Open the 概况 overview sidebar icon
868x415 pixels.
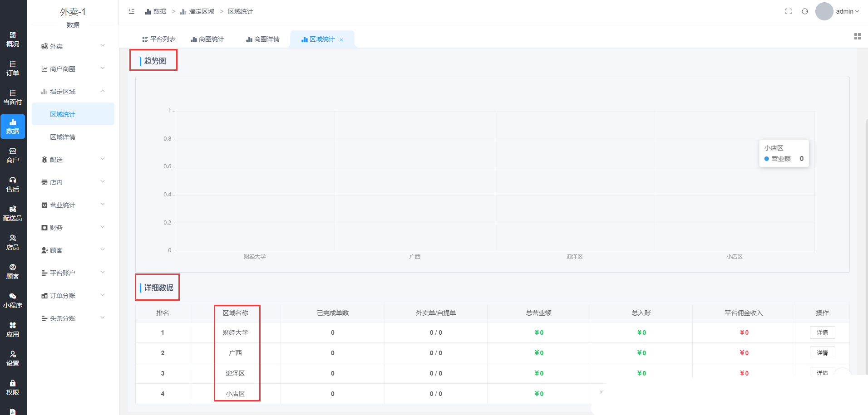click(13, 39)
